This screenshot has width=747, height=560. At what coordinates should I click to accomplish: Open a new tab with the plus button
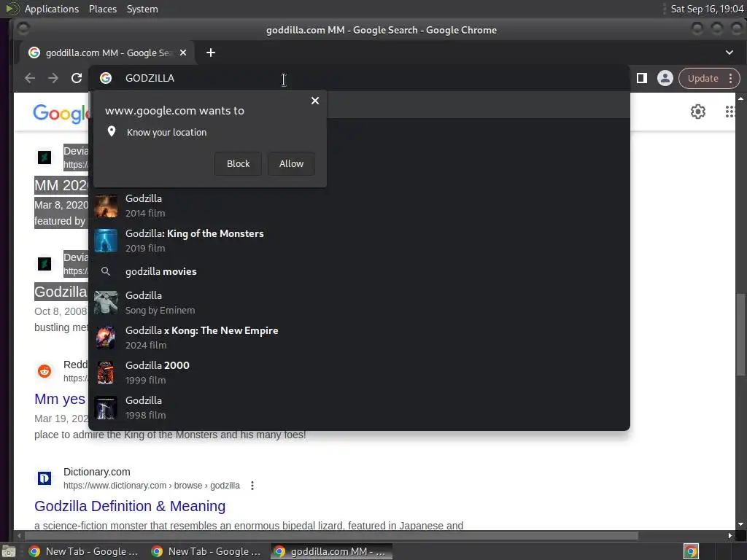click(211, 52)
